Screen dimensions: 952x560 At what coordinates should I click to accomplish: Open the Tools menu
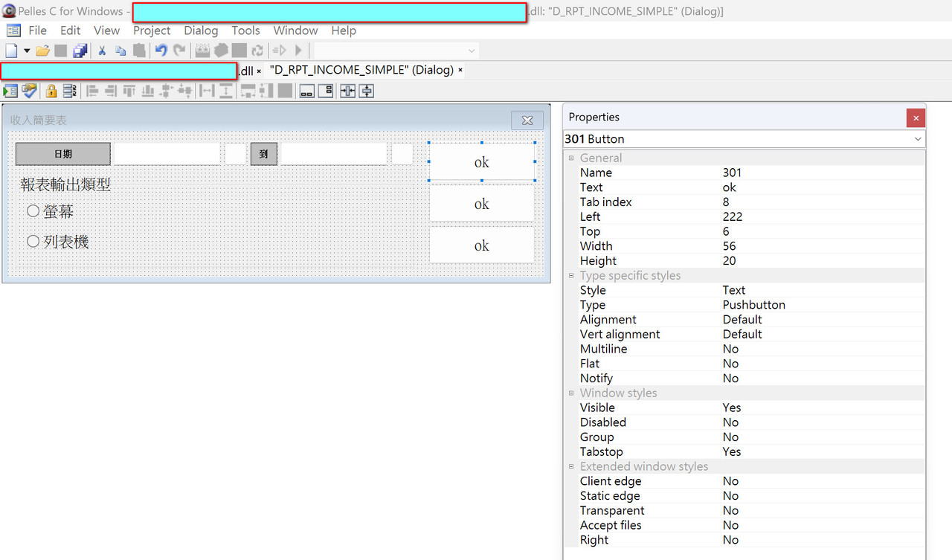pos(245,30)
